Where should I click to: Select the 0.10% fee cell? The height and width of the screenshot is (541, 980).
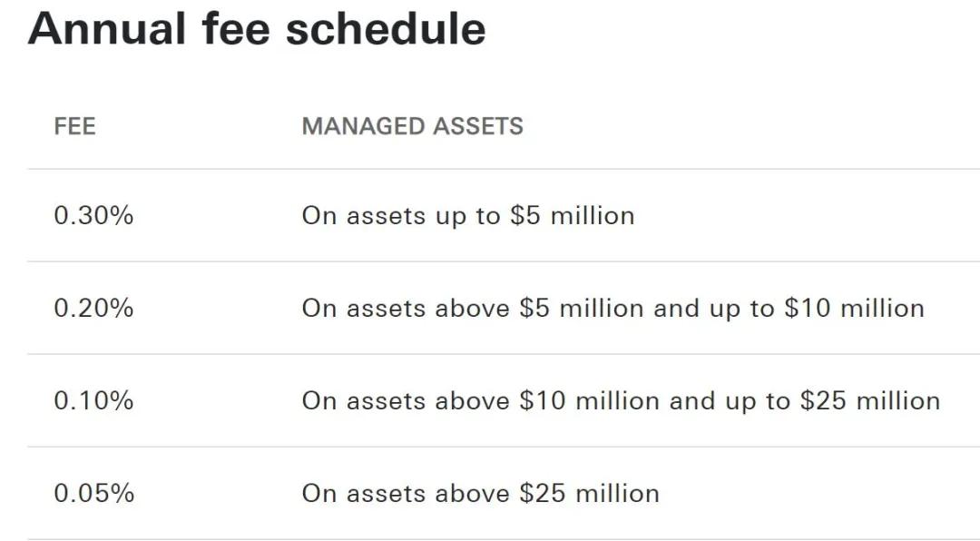pyautogui.click(x=93, y=401)
